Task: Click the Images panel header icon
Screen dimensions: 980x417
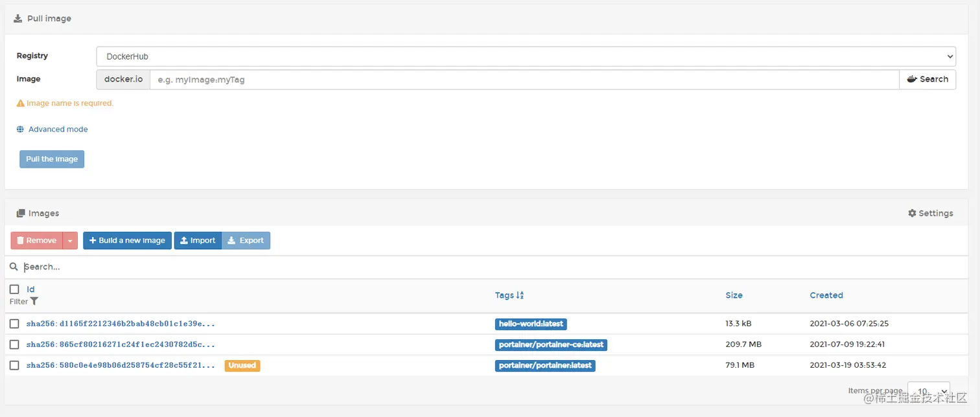Action: coord(20,214)
